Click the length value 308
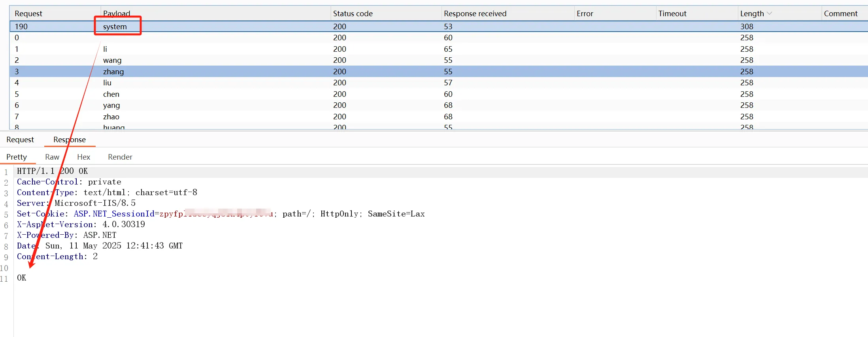The image size is (868, 337). pyautogui.click(x=747, y=26)
